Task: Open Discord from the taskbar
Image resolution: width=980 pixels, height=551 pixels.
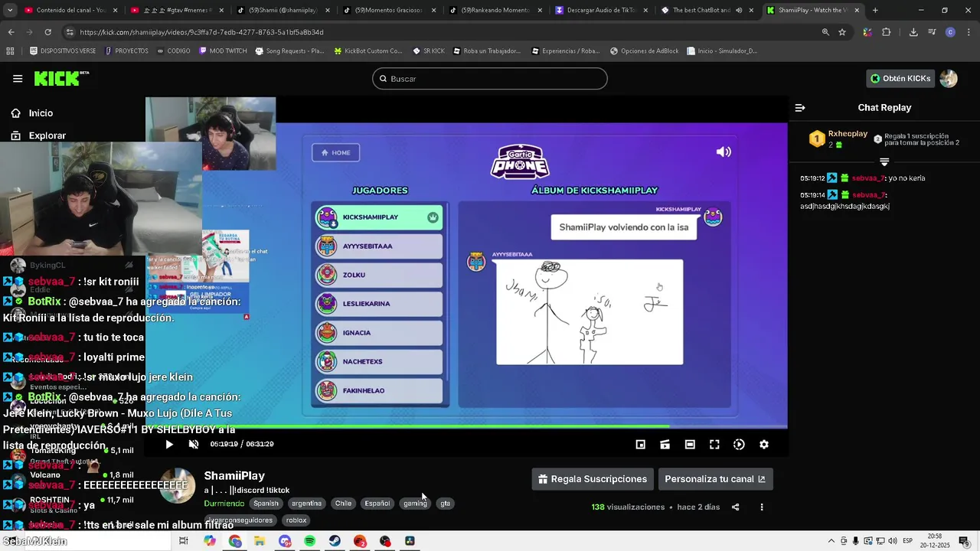Action: (285, 541)
